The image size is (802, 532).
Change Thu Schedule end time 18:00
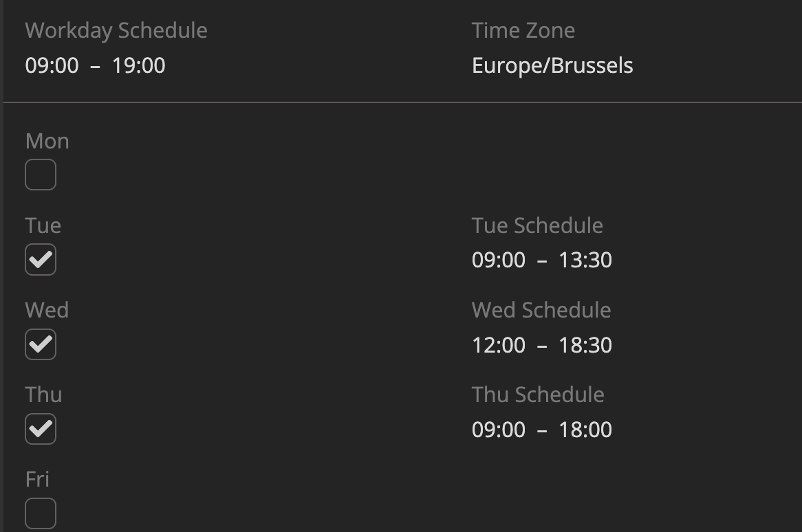(585, 430)
